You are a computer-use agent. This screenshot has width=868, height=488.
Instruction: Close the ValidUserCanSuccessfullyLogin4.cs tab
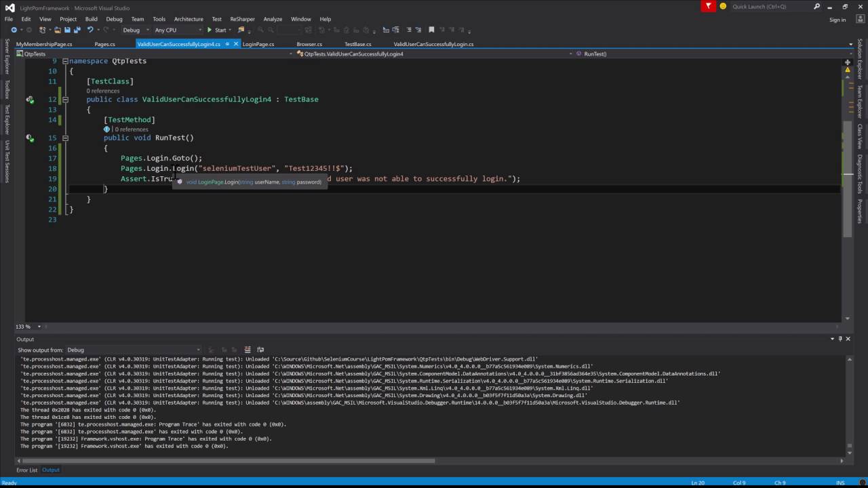coord(236,44)
